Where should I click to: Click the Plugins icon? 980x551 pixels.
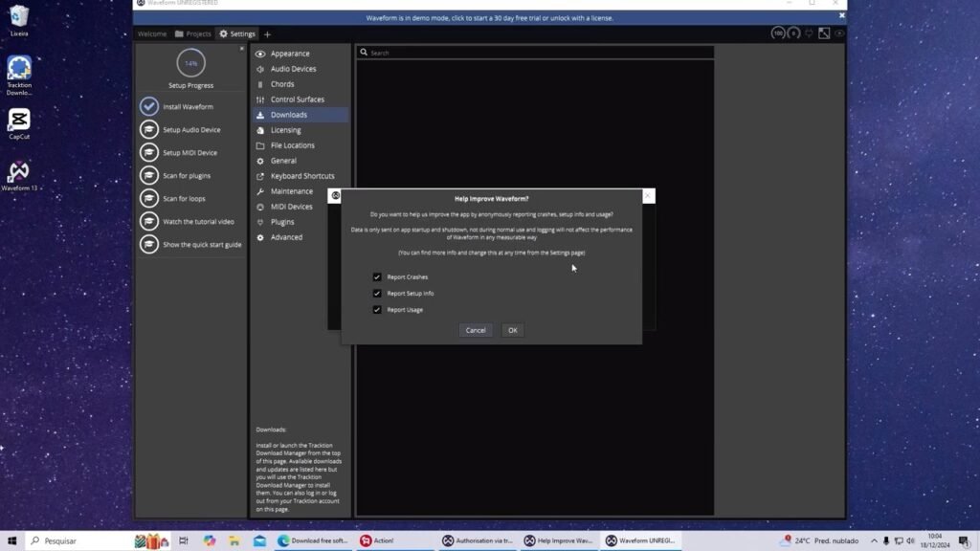point(260,222)
